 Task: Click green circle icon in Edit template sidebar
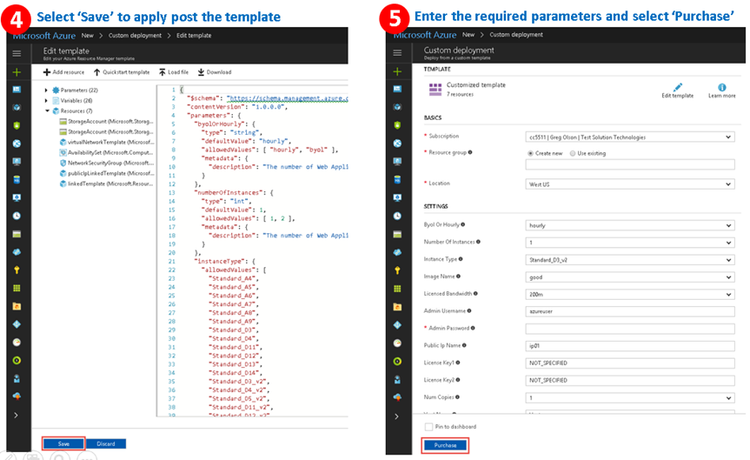(17, 361)
